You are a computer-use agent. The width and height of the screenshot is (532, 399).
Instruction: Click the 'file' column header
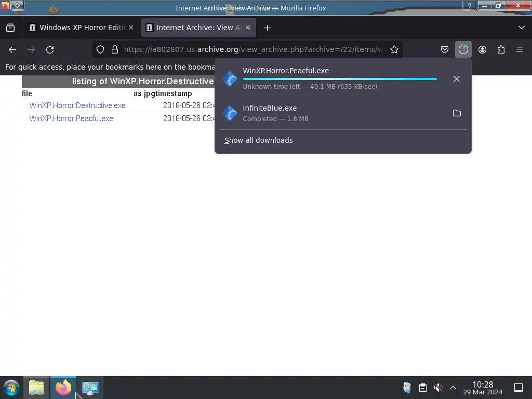[27, 94]
